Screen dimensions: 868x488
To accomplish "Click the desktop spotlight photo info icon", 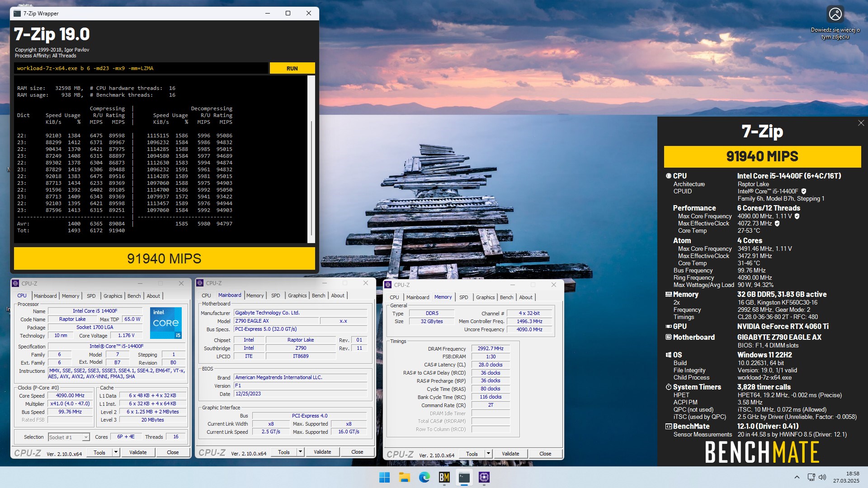I will pos(835,14).
